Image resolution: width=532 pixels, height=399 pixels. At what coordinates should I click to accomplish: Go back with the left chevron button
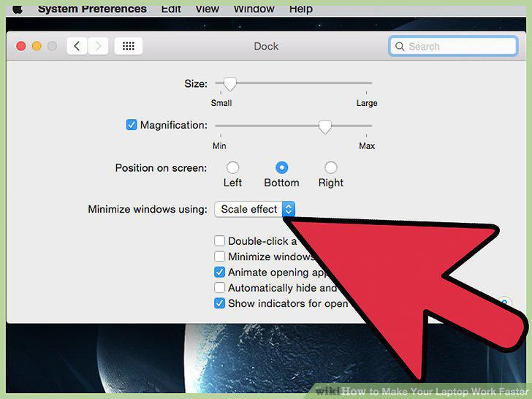77,46
